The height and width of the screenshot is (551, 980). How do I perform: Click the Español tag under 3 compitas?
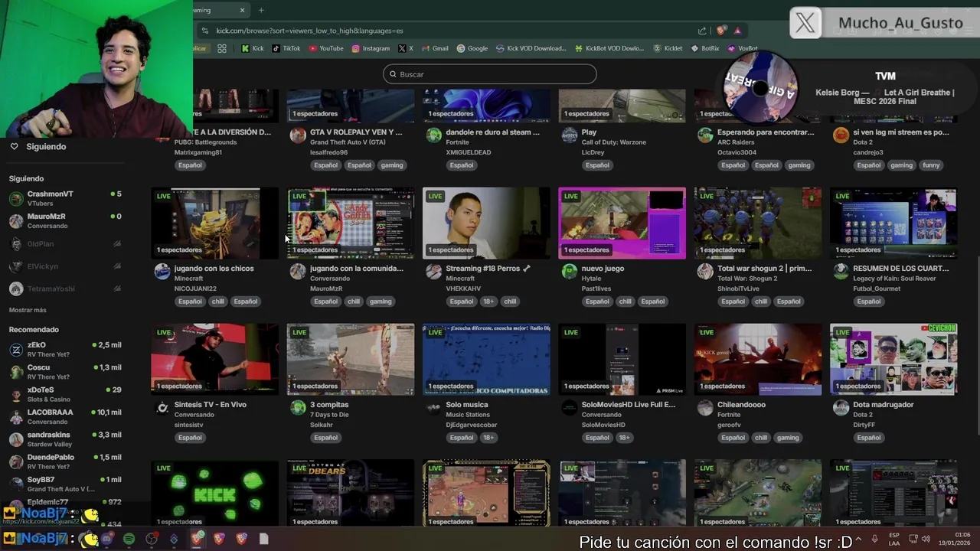[x=325, y=438]
